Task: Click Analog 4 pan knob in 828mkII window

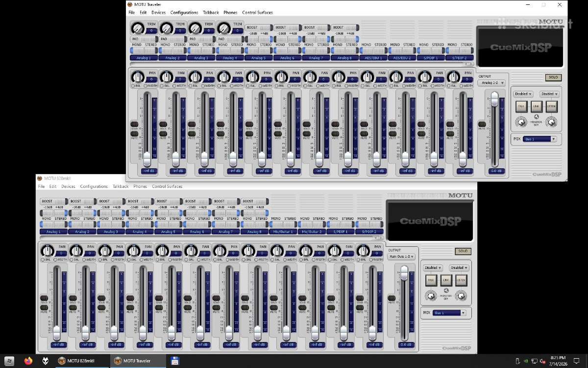Action: tap(133, 251)
